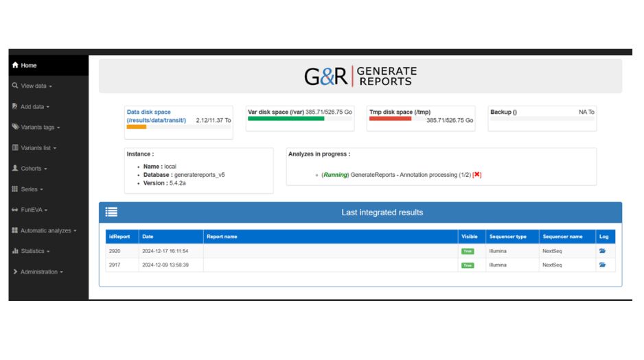Click database name generatereports_v5
644x360 pixels.
tap(200, 175)
